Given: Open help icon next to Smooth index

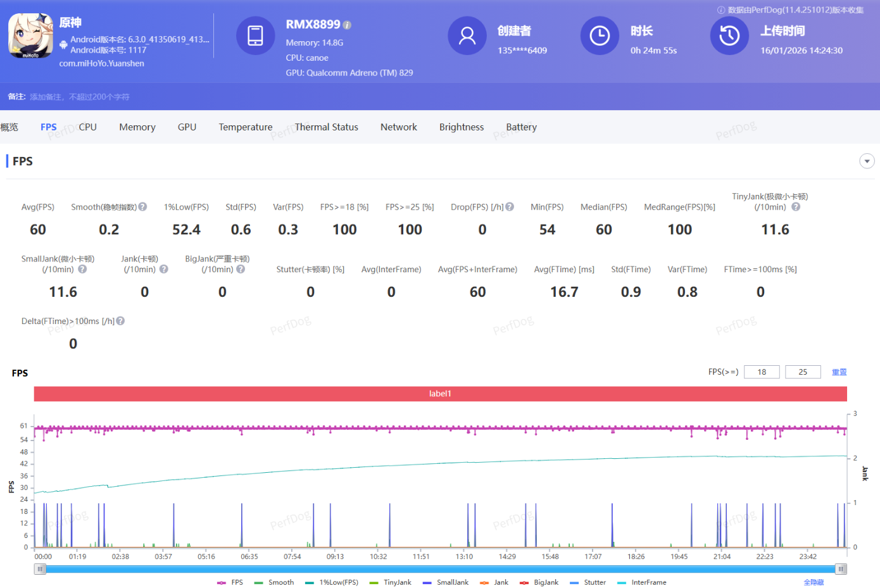Looking at the screenshot, I should pos(143,207).
